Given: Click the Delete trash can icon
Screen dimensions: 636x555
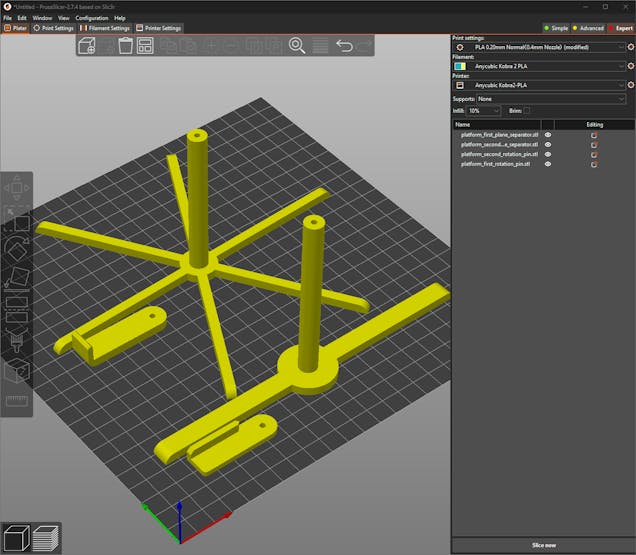Looking at the screenshot, I should click(x=125, y=46).
